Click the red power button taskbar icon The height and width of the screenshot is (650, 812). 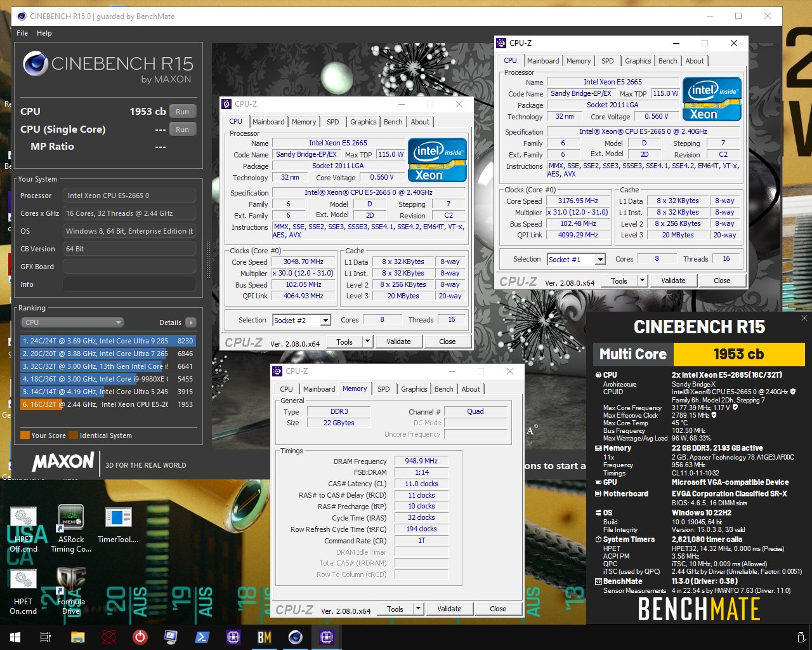coord(140,637)
